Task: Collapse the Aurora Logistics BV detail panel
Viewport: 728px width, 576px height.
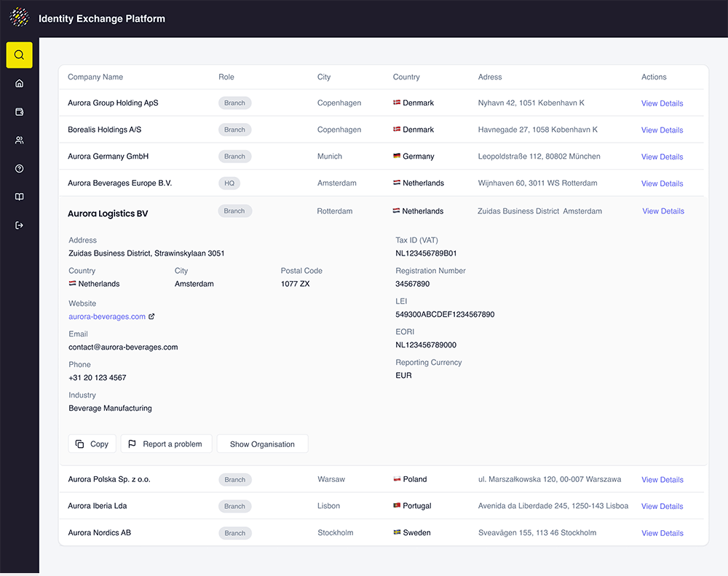Action: pos(106,213)
